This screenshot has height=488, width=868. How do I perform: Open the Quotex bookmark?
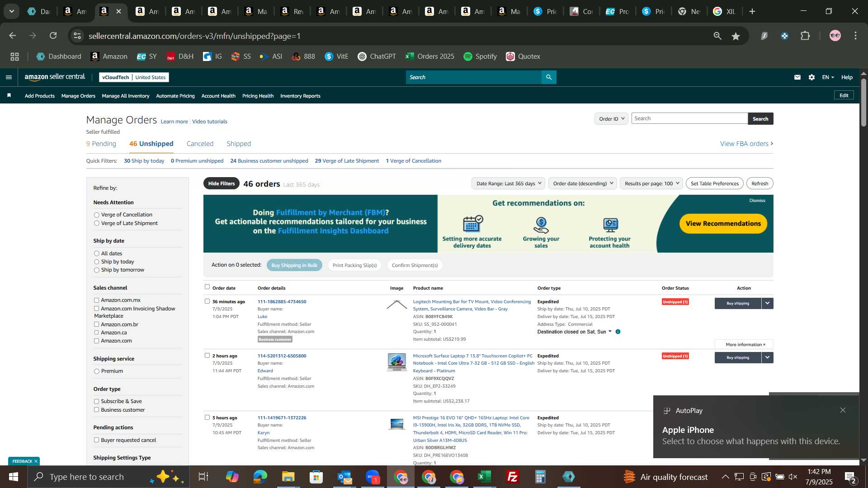(523, 56)
